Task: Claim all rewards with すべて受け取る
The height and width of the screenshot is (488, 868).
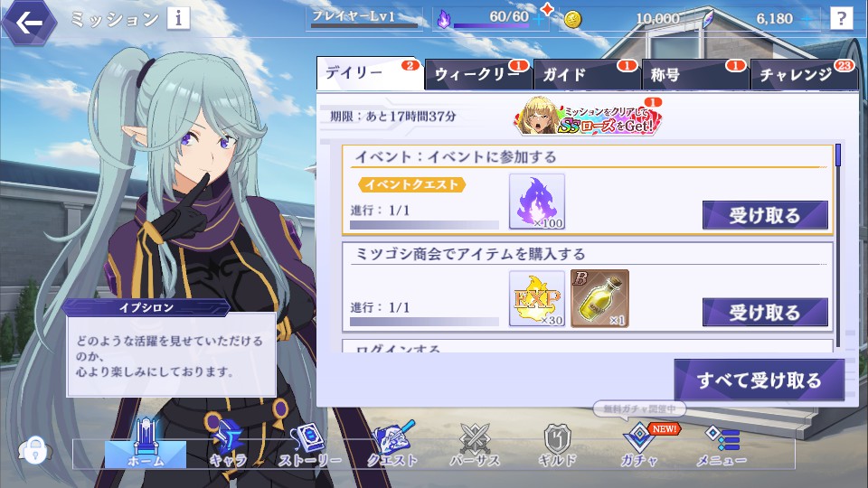Action: [759, 380]
